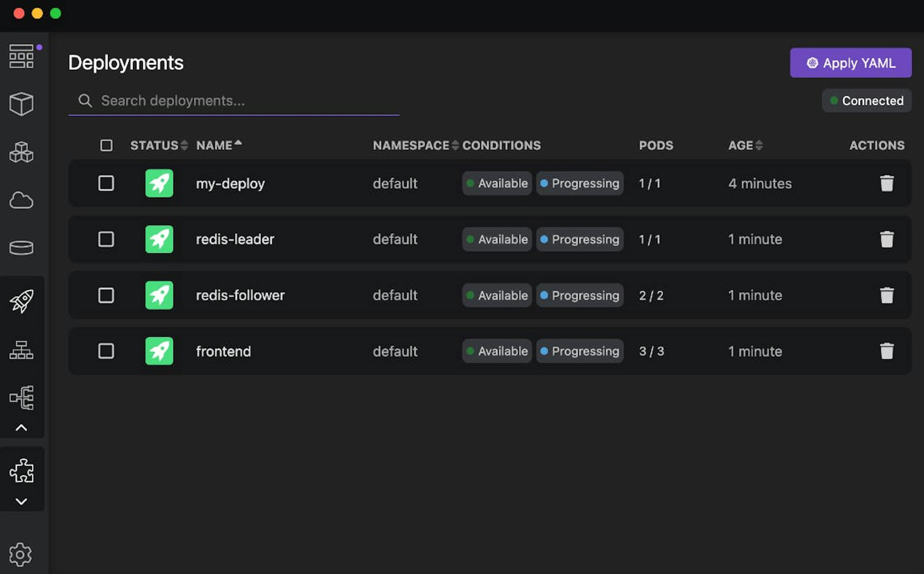Open the Pods cube icon in sidebar
The width and height of the screenshot is (924, 574).
click(x=21, y=104)
